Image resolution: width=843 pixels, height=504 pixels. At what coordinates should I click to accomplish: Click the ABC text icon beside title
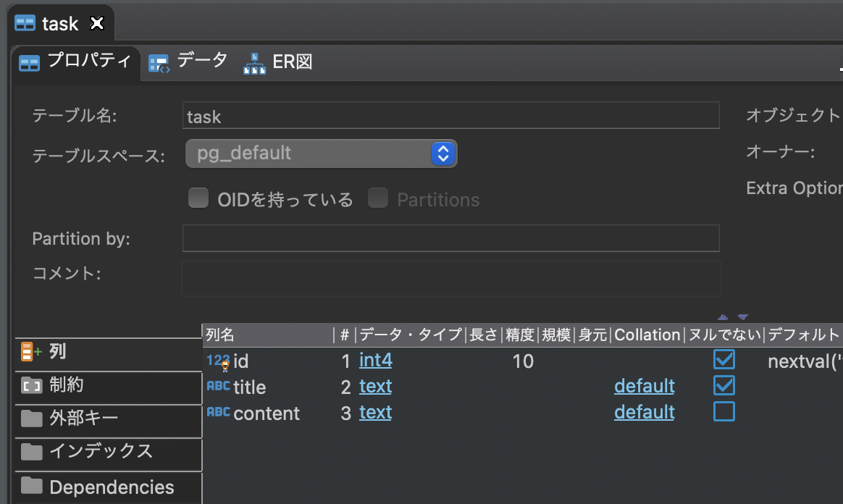click(218, 386)
